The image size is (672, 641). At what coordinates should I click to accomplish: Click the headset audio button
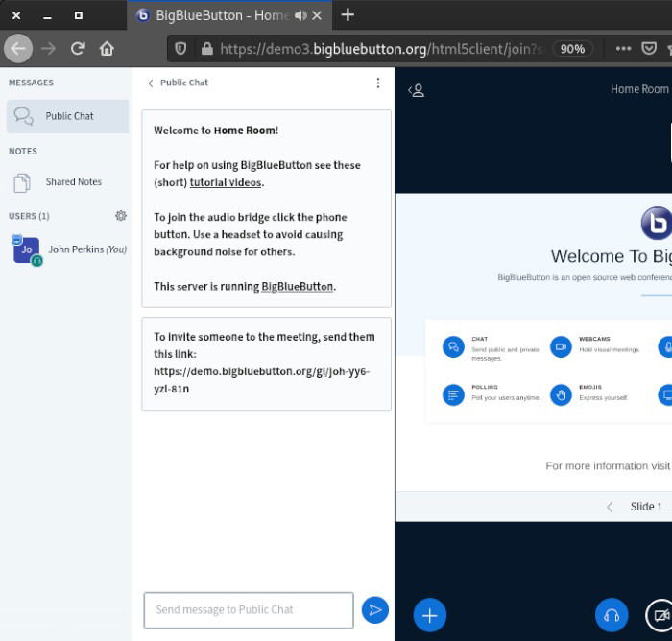[612, 615]
